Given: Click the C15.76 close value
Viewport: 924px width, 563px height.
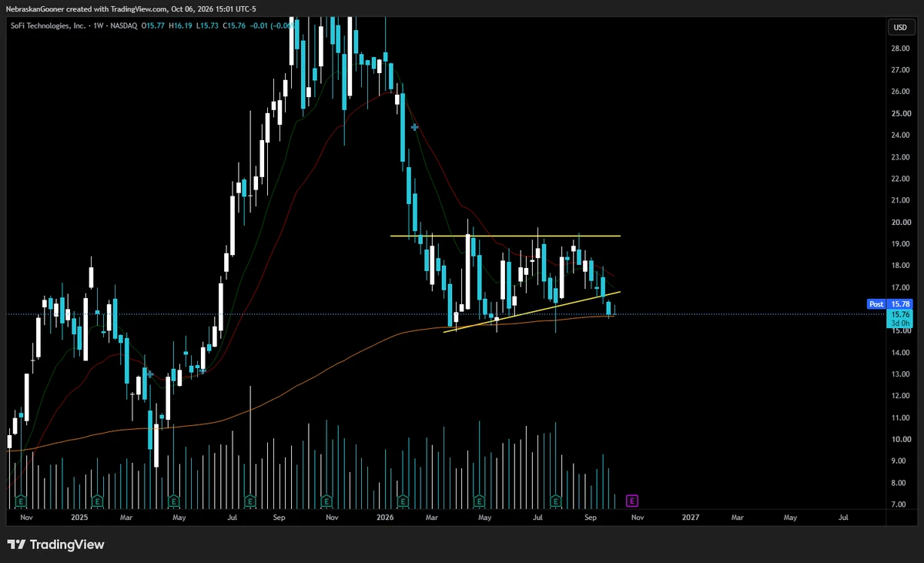Looking at the screenshot, I should point(234,26).
